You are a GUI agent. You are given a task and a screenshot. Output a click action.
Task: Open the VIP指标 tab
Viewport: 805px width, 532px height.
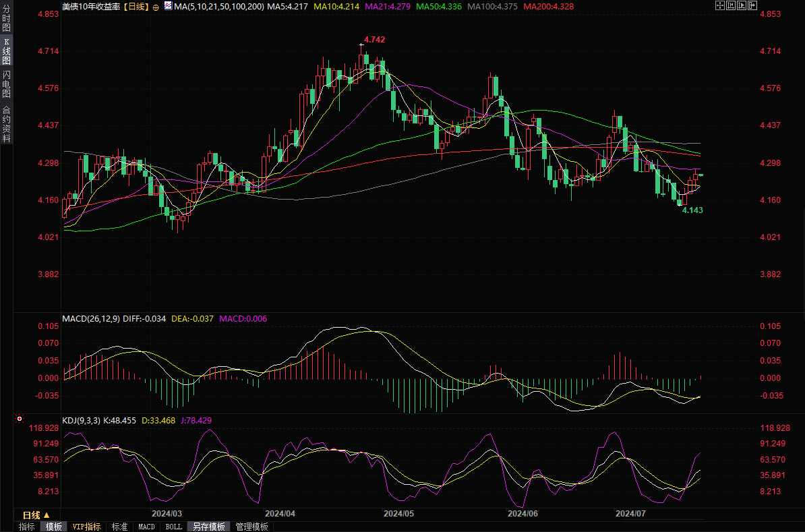[86, 527]
